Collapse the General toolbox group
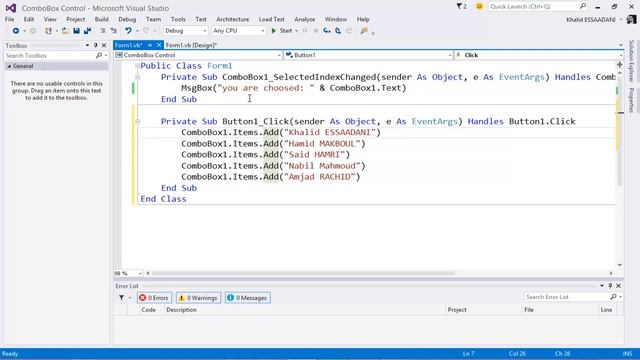The height and width of the screenshot is (360, 640). tap(9, 66)
